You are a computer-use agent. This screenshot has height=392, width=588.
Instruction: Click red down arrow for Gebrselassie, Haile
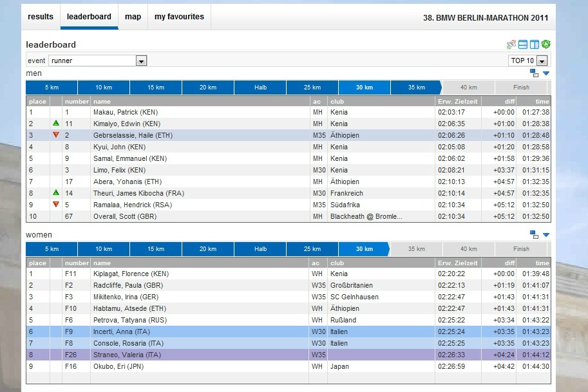[x=56, y=135]
